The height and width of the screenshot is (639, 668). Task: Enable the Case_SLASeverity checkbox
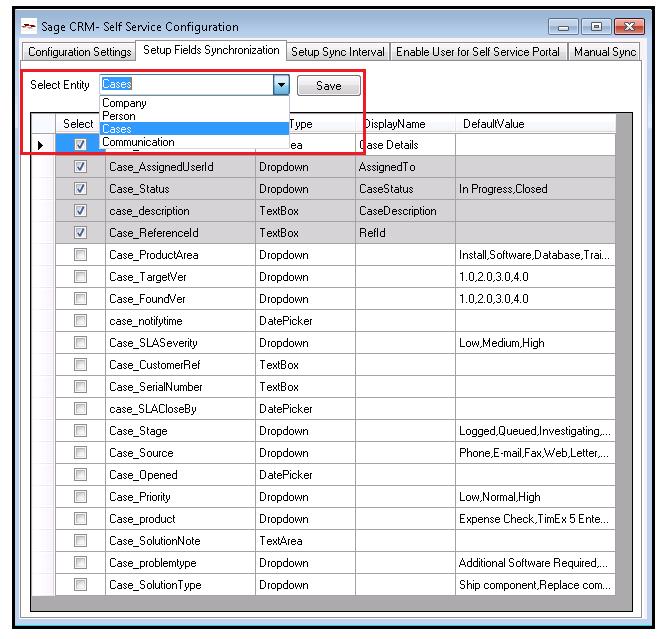(x=80, y=343)
